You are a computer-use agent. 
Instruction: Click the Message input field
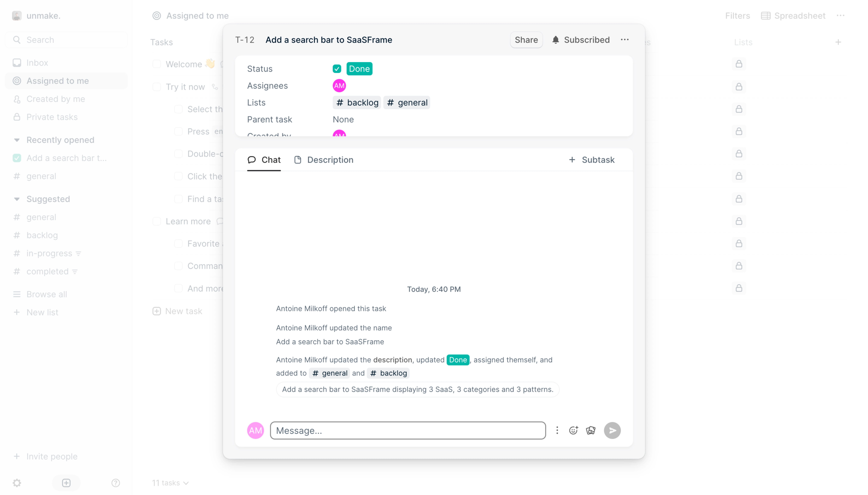[407, 430]
